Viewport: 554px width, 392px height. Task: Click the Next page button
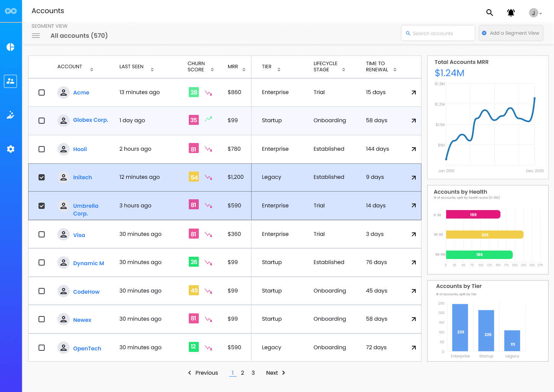click(275, 373)
